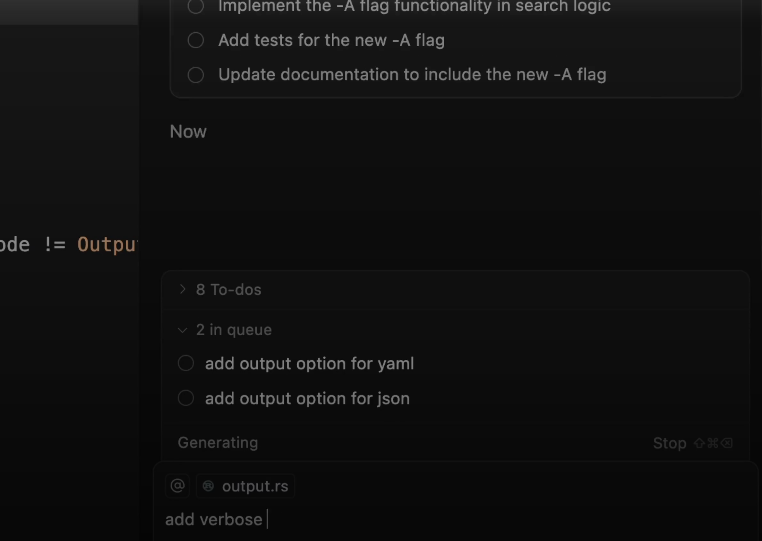The image size is (762, 541).
Task: Click the 'Now' timestamp label
Action: coord(188,132)
